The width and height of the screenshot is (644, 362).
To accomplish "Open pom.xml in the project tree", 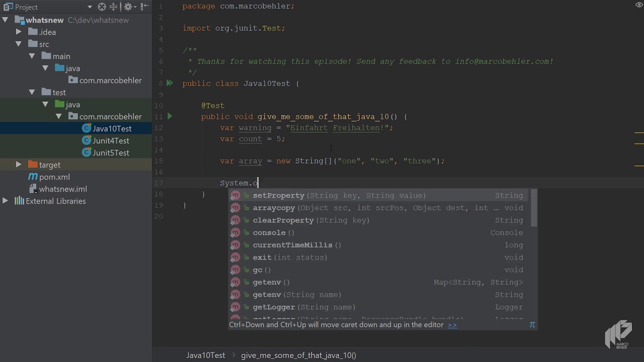I will pos(54,177).
